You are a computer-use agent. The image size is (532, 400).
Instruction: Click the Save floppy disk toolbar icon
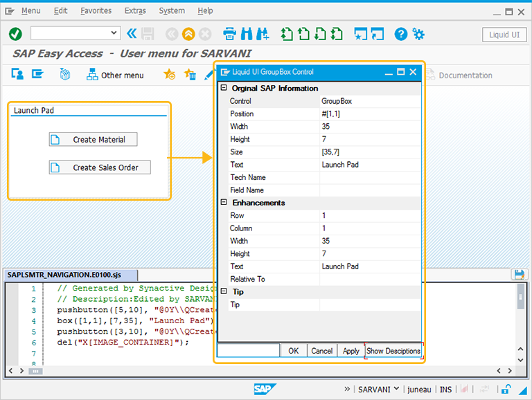coord(148,34)
